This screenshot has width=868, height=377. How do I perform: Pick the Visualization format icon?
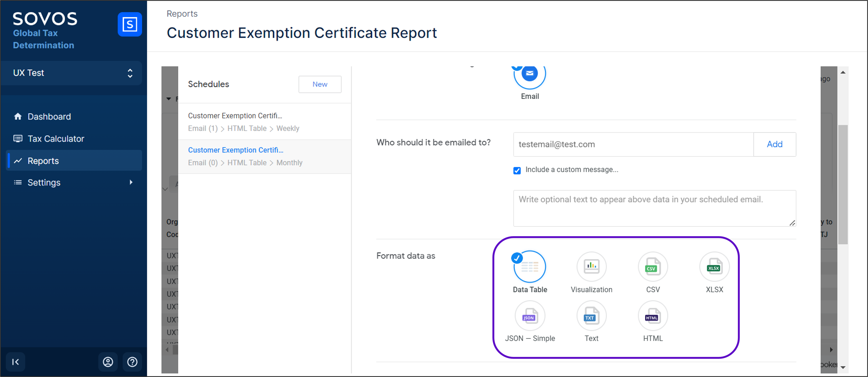pos(591,267)
